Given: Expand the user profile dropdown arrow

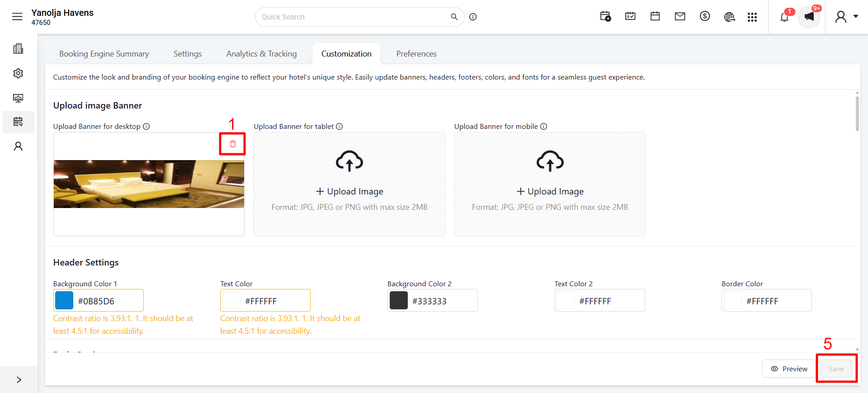Looking at the screenshot, I should point(856,16).
